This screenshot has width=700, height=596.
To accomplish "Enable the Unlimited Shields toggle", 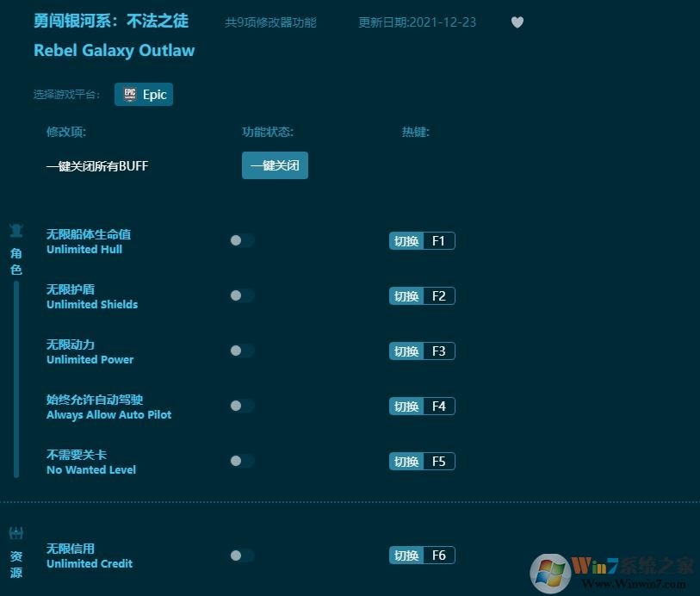I will click(x=242, y=295).
